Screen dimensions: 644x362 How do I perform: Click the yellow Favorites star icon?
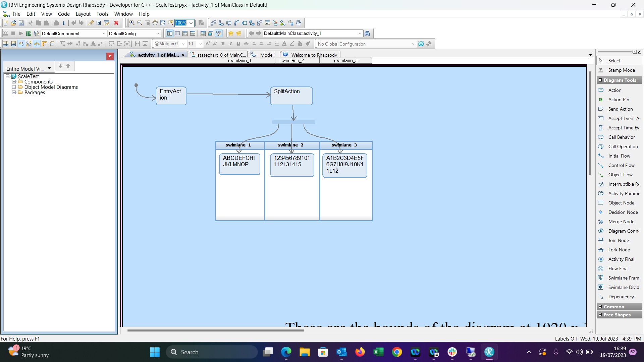[x=231, y=34]
